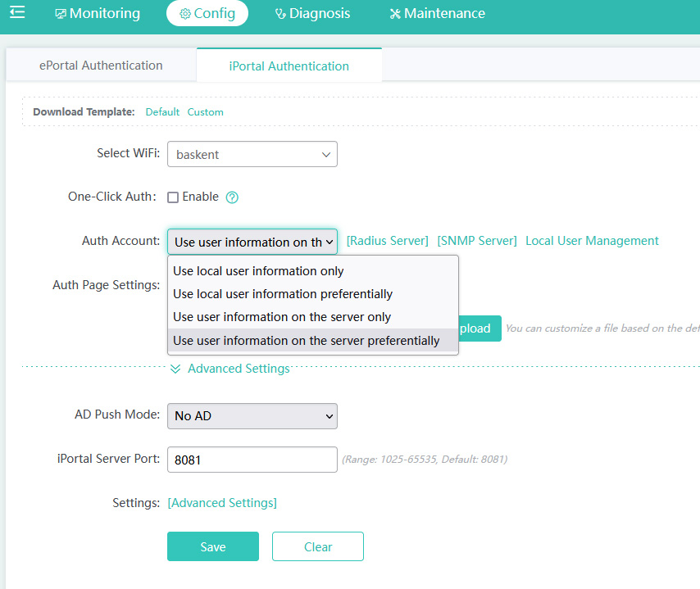Switch to ePortal Authentication tab

click(x=101, y=66)
